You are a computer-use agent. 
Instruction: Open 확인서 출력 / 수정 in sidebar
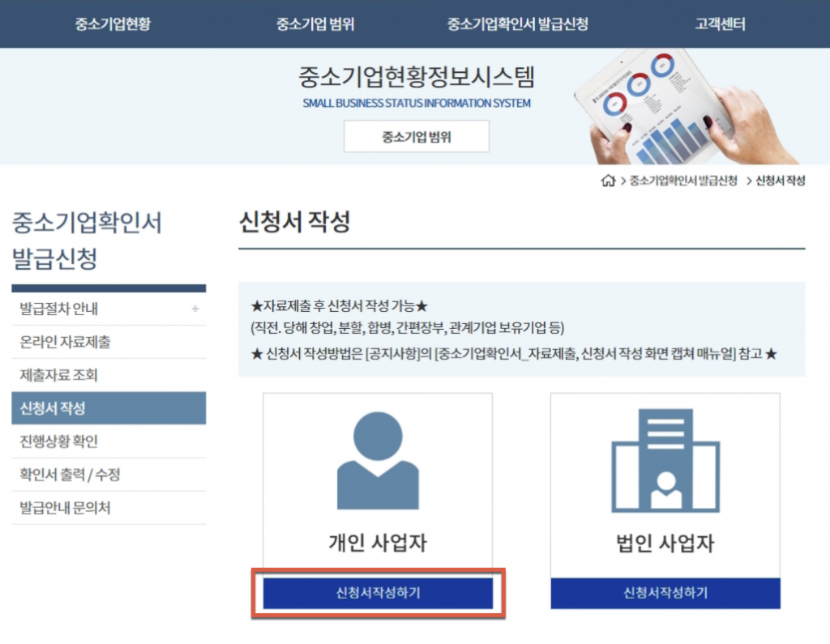coord(70,474)
